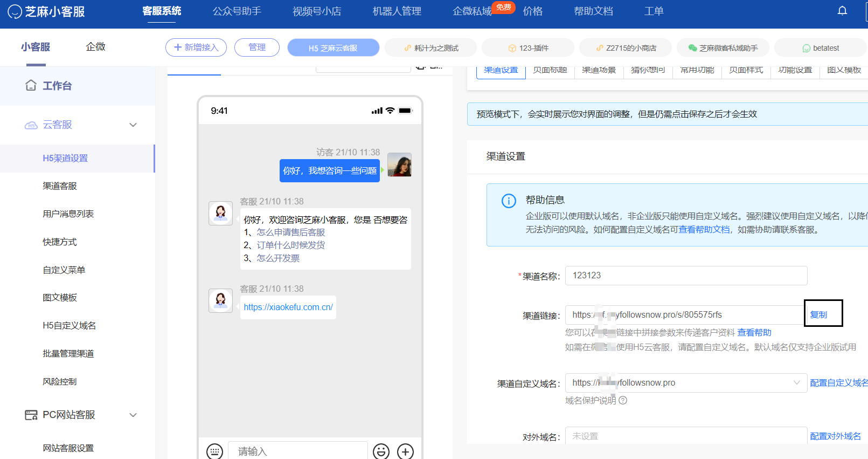Open 机器人管理 top menu
868x459 pixels.
pos(397,11)
